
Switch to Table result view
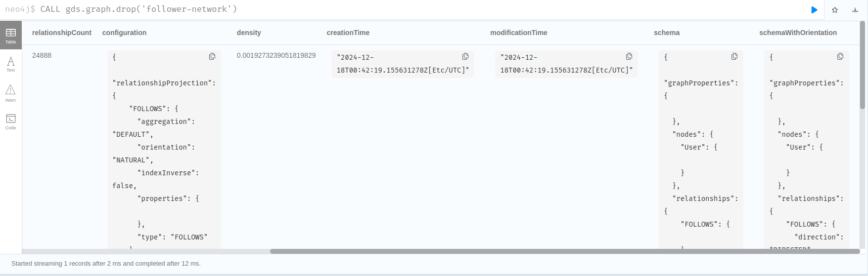(11, 35)
